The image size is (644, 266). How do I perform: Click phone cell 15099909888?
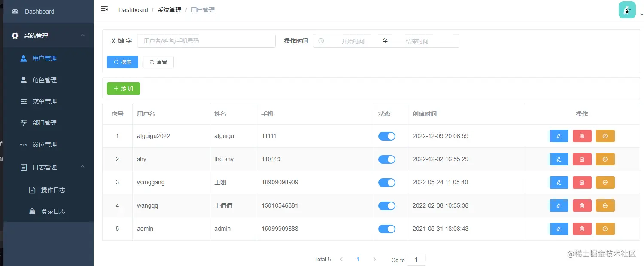tap(280, 229)
